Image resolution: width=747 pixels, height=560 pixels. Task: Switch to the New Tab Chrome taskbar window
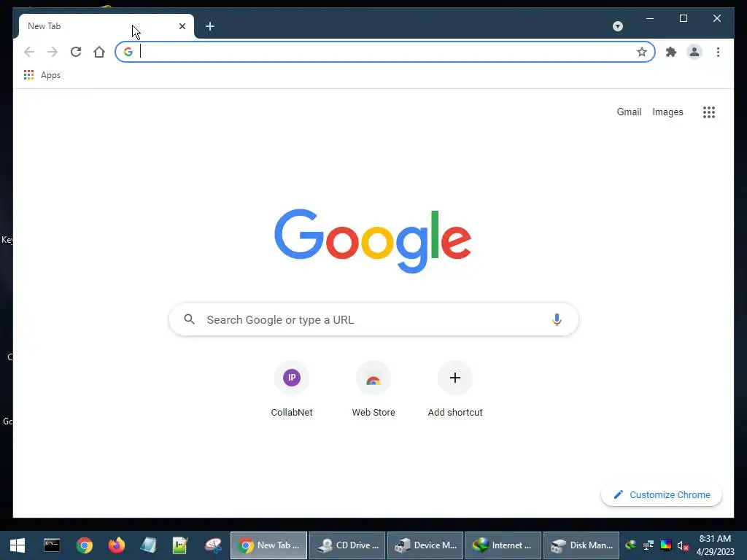point(269,545)
